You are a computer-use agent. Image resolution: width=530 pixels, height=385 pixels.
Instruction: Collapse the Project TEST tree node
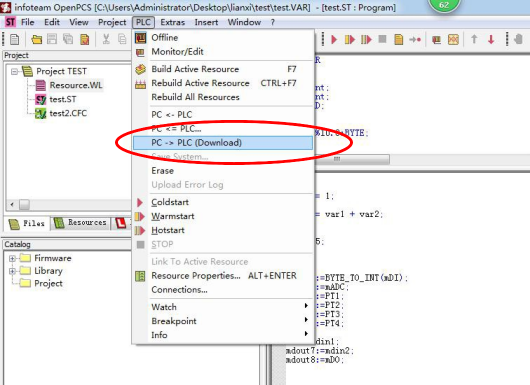tap(14, 72)
